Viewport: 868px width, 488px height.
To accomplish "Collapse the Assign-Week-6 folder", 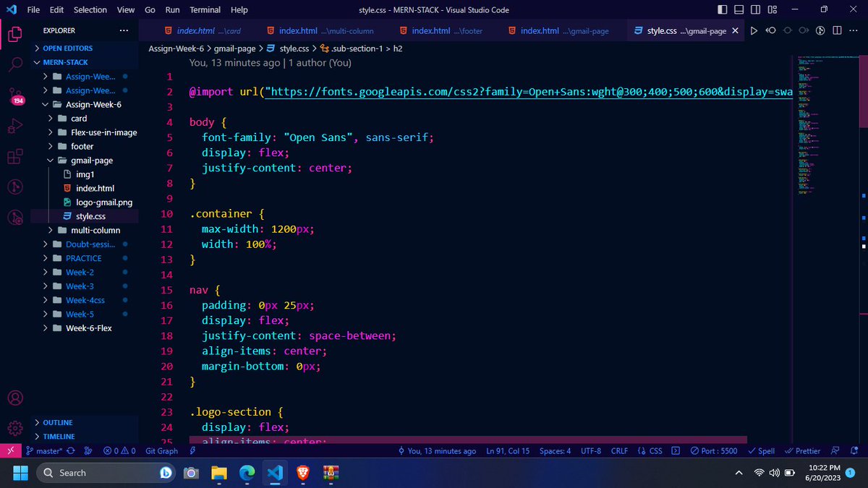I will point(93,104).
